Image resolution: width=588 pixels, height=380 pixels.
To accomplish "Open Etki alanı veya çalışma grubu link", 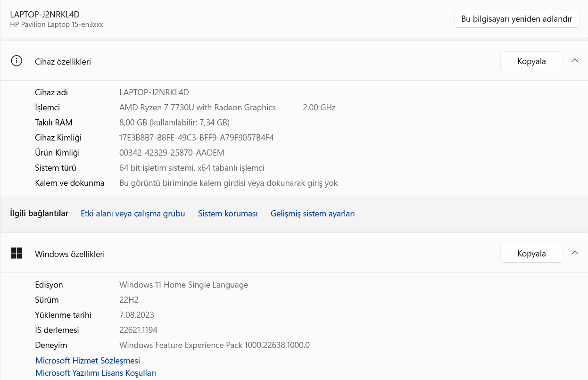I will tap(133, 214).
